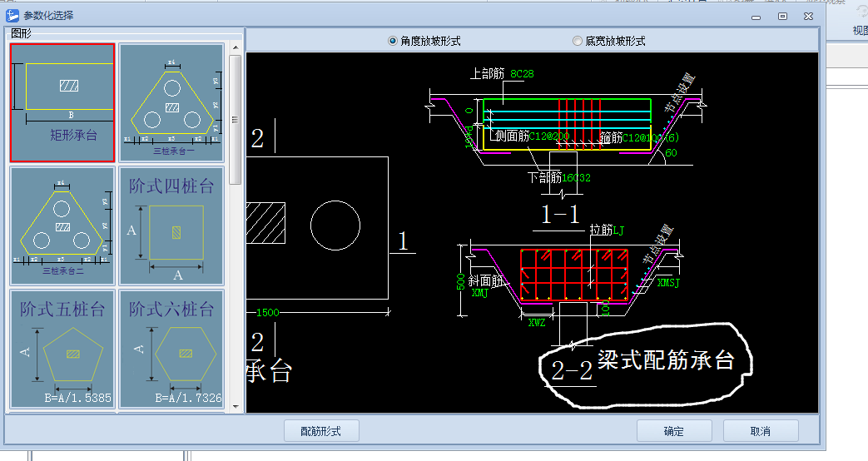Image resolution: width=868 pixels, height=461 pixels.
Task: Select the 矩形承台 shape thumbnail
Action: point(62,103)
